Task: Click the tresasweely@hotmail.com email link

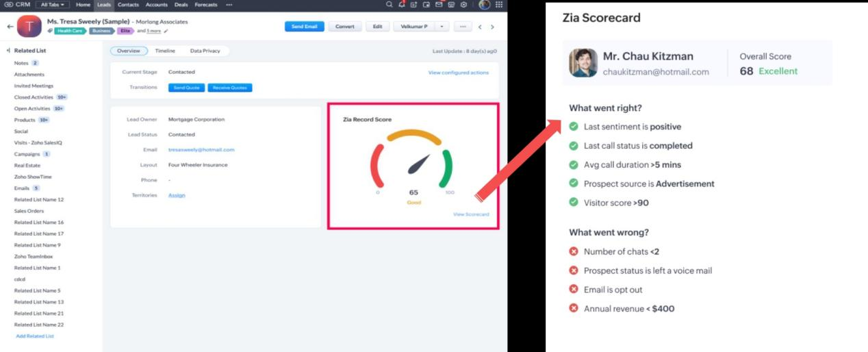Action: tap(201, 149)
